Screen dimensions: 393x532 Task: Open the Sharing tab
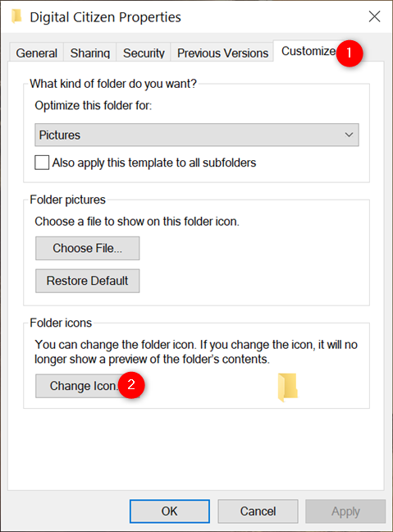(x=90, y=53)
